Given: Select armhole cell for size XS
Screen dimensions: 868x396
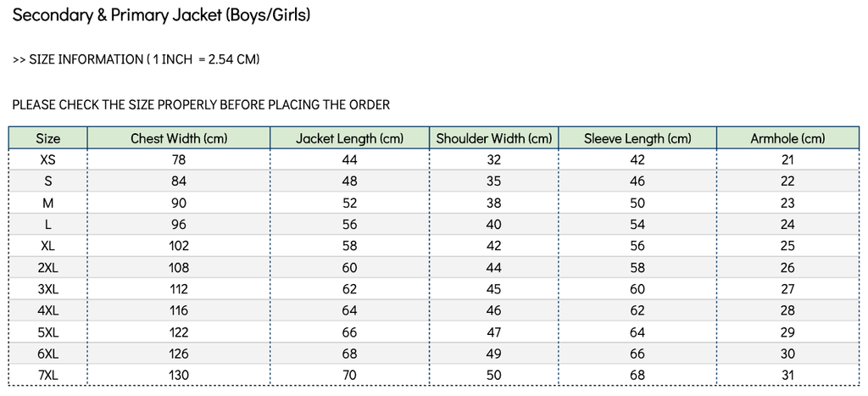Looking at the screenshot, I should 787,159.
